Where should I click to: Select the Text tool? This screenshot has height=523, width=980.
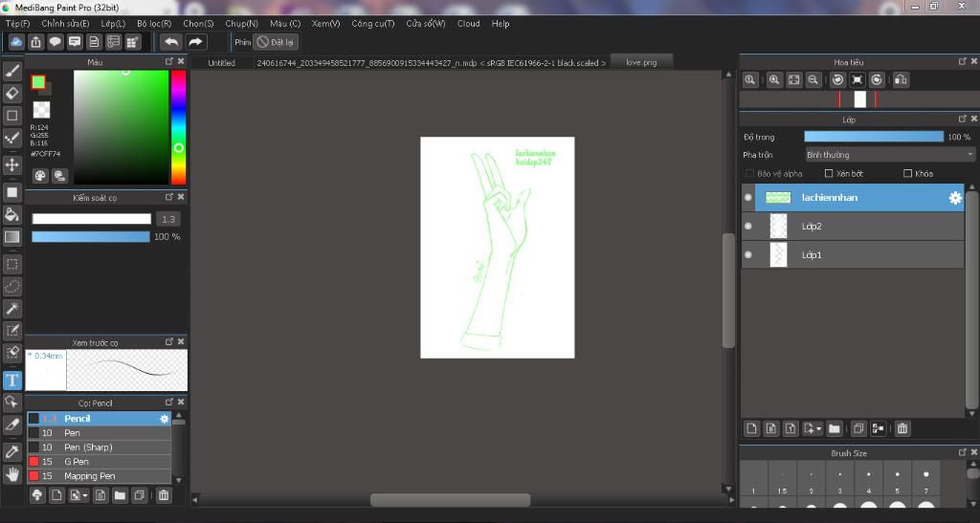pyautogui.click(x=11, y=381)
